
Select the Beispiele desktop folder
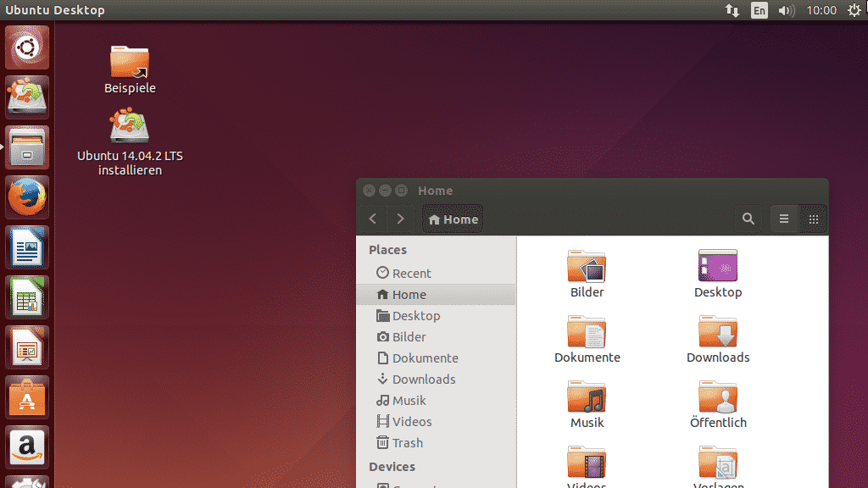(130, 69)
